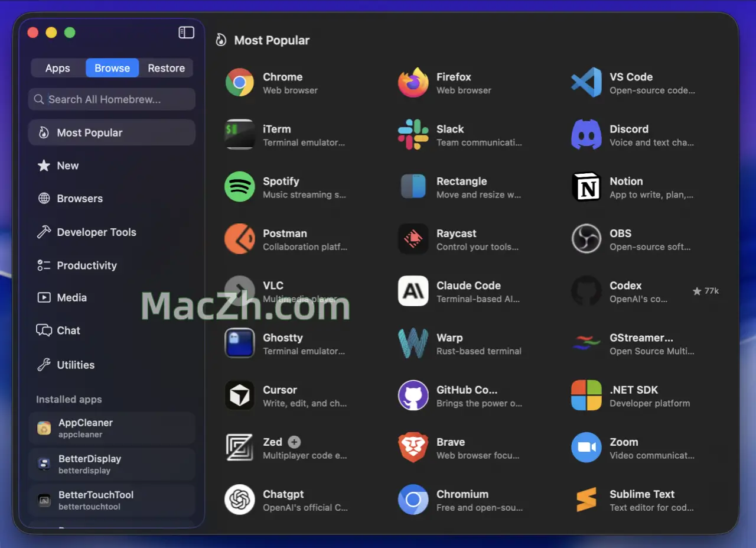Screen dimensions: 756x548
Task: Click the Sublime Text icon
Action: (x=586, y=500)
